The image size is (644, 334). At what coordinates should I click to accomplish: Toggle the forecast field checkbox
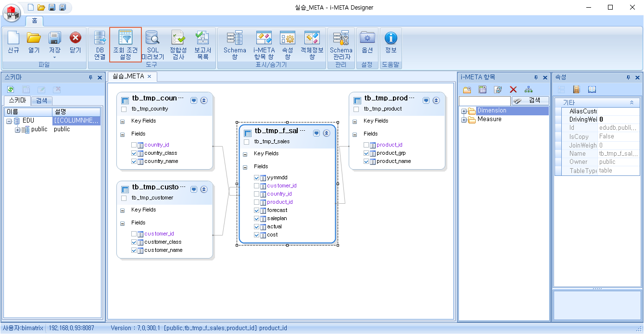tap(257, 210)
